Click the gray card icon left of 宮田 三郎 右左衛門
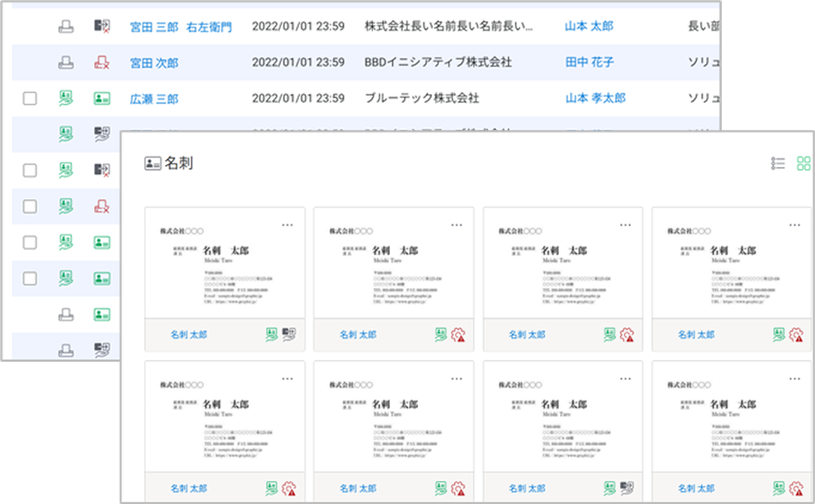The height and width of the screenshot is (504, 815). 102,26
